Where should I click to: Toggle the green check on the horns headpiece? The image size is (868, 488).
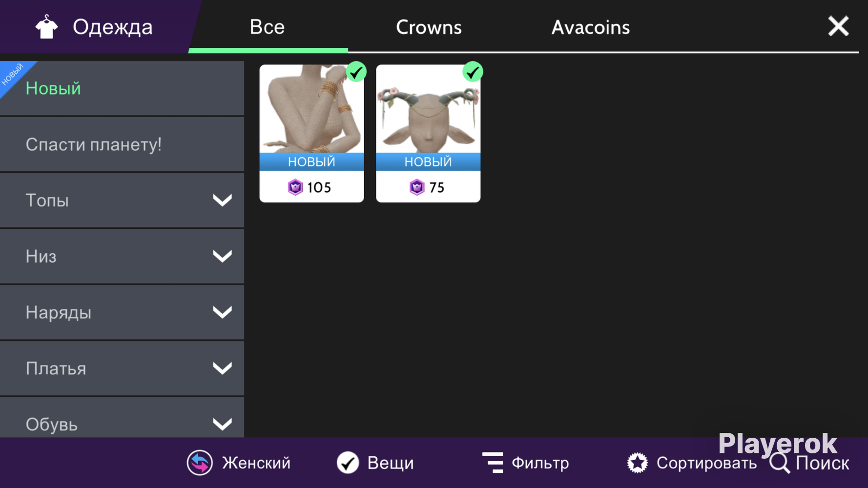click(x=473, y=72)
